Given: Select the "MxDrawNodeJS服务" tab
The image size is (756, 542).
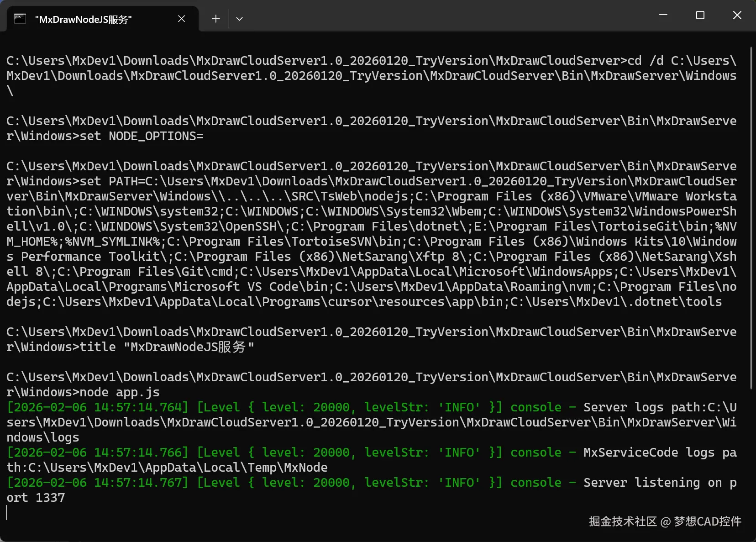Looking at the screenshot, I should point(103,19).
